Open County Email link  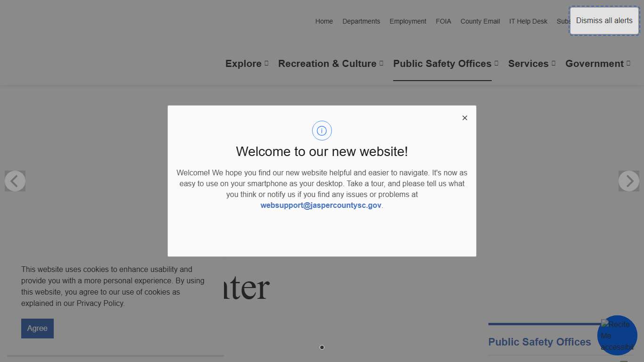480,21
